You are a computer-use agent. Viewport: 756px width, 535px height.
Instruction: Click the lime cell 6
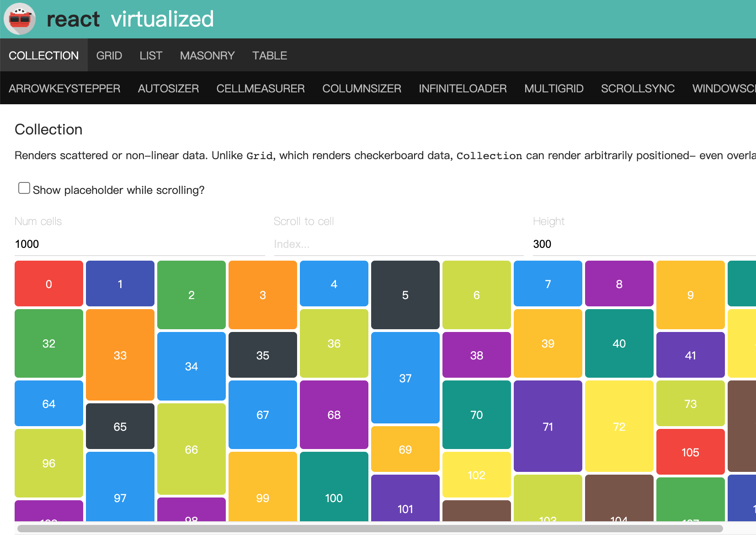point(477,295)
